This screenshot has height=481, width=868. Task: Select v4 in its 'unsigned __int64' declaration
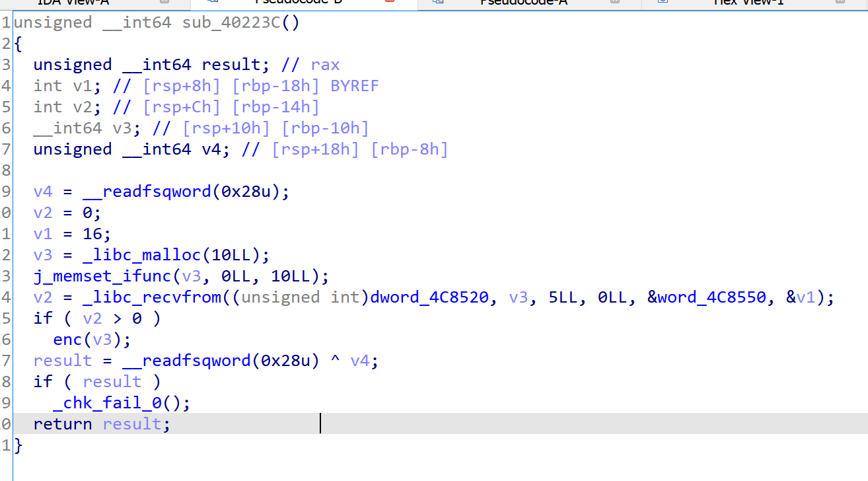pyautogui.click(x=211, y=149)
